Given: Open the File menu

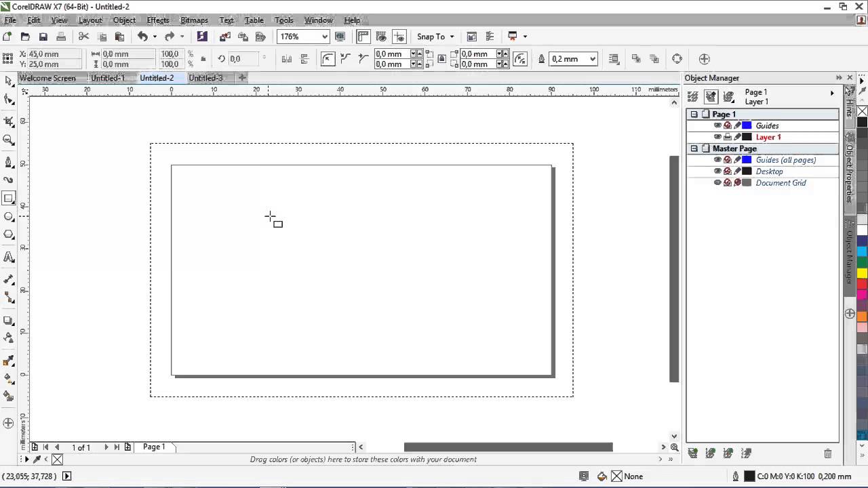Looking at the screenshot, I should click(x=10, y=20).
